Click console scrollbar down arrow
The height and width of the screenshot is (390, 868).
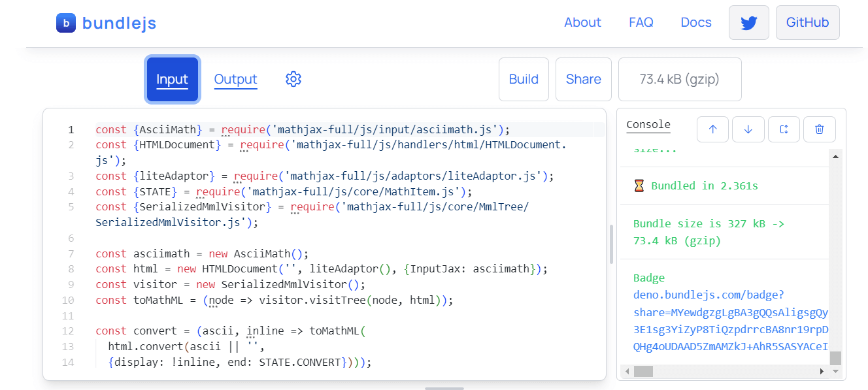(x=835, y=371)
